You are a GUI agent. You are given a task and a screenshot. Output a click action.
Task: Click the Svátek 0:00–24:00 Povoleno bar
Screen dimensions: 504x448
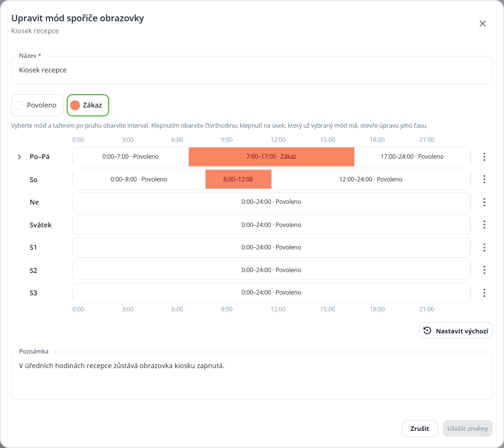click(271, 225)
